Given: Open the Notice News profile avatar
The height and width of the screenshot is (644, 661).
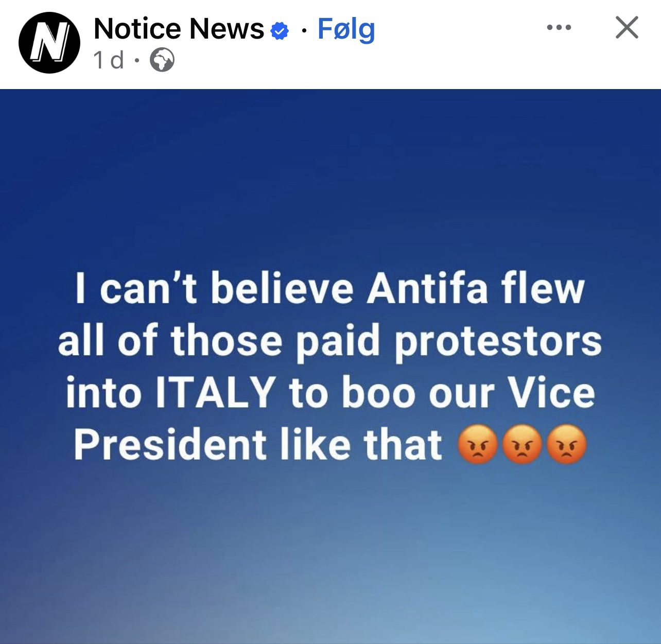Looking at the screenshot, I should tap(49, 43).
